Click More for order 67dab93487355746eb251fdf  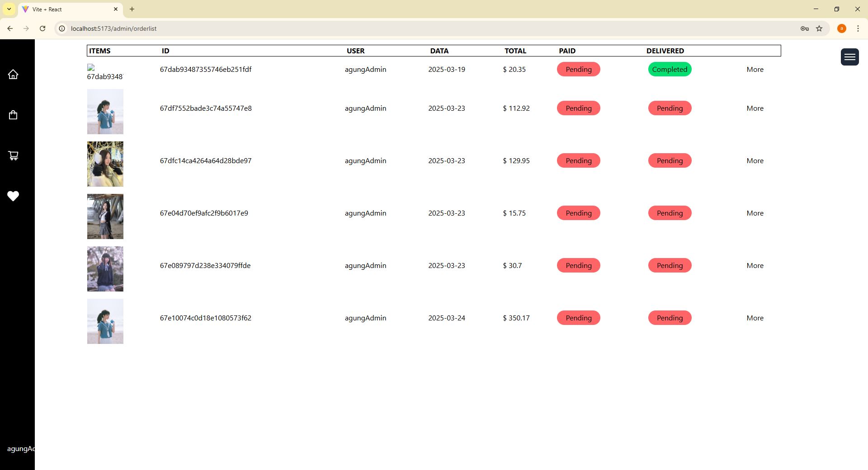coord(755,70)
